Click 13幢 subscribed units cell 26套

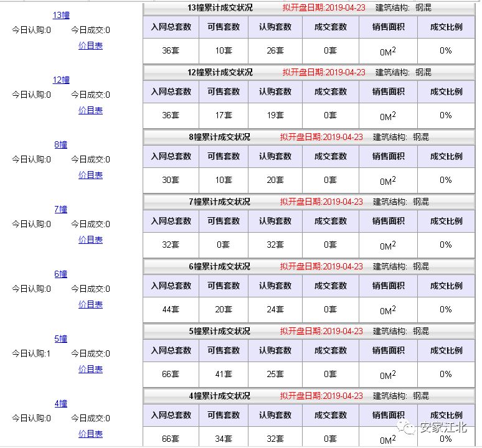[275, 50]
